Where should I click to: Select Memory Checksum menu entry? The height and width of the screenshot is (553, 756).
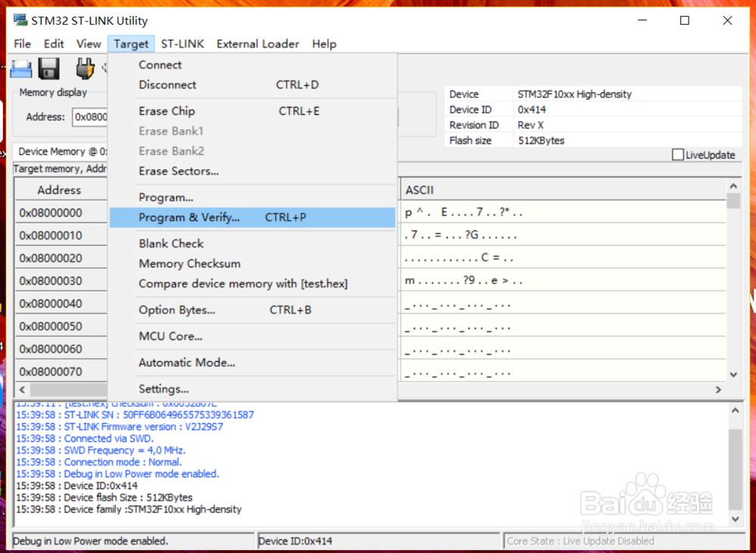pos(253,264)
